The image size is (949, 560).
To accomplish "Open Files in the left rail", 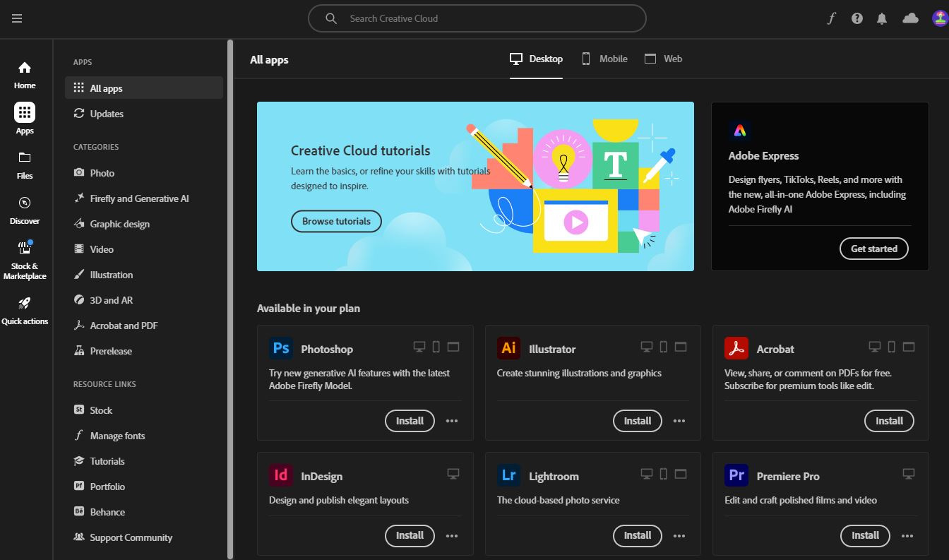I will (25, 165).
